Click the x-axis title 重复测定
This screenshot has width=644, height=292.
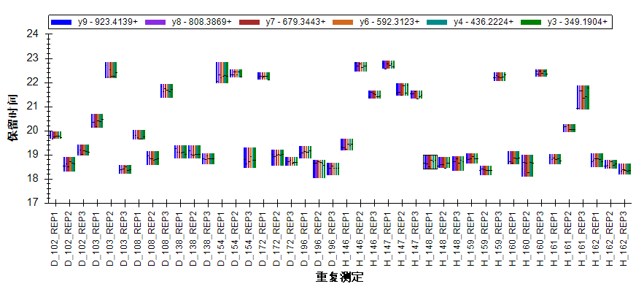pos(340,278)
